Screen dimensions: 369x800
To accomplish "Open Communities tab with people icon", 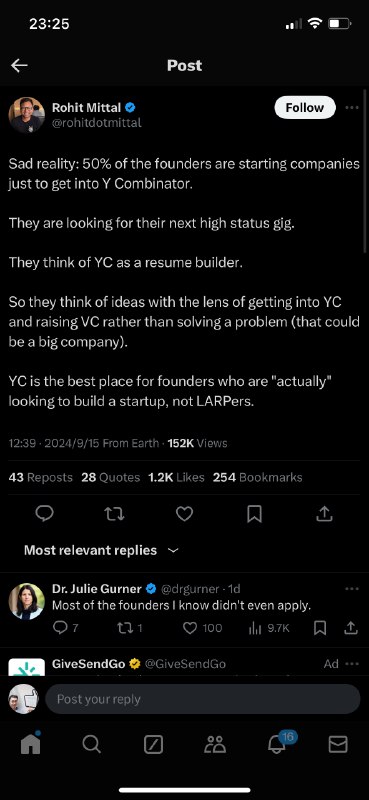I will click(215, 745).
